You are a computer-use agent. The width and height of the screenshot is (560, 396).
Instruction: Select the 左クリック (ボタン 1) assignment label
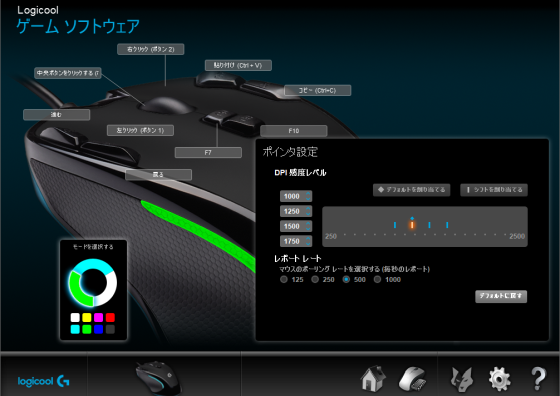(140, 130)
